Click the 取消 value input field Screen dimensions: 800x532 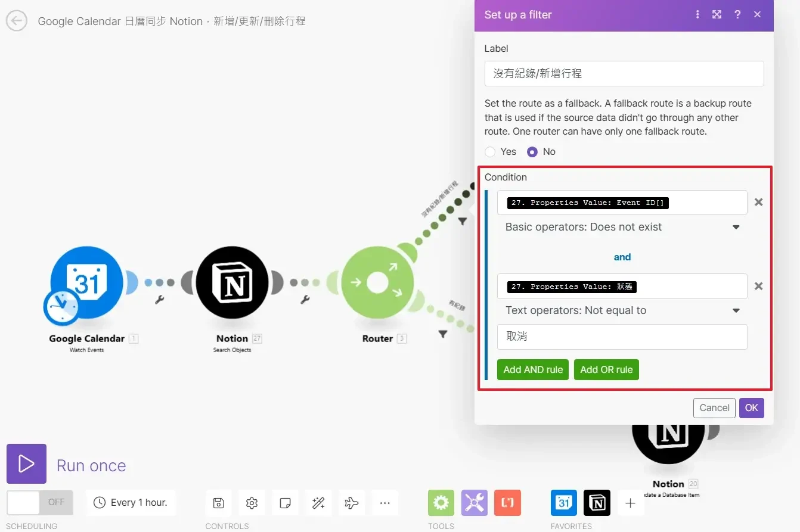tap(622, 337)
